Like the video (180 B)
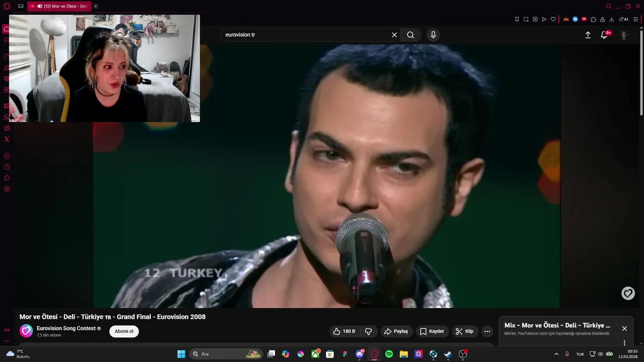This screenshot has height=362, width=644. (345, 331)
